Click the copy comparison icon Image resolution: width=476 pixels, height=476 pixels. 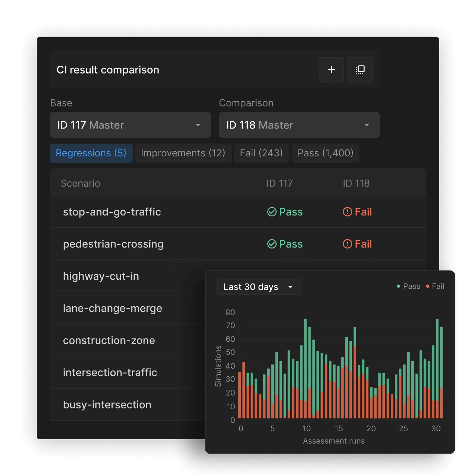[x=360, y=70]
